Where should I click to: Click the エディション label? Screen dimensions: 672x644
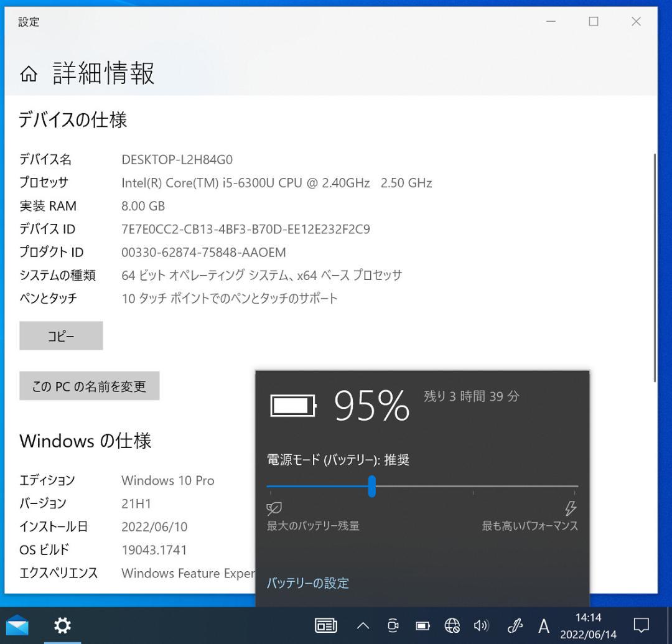47,481
